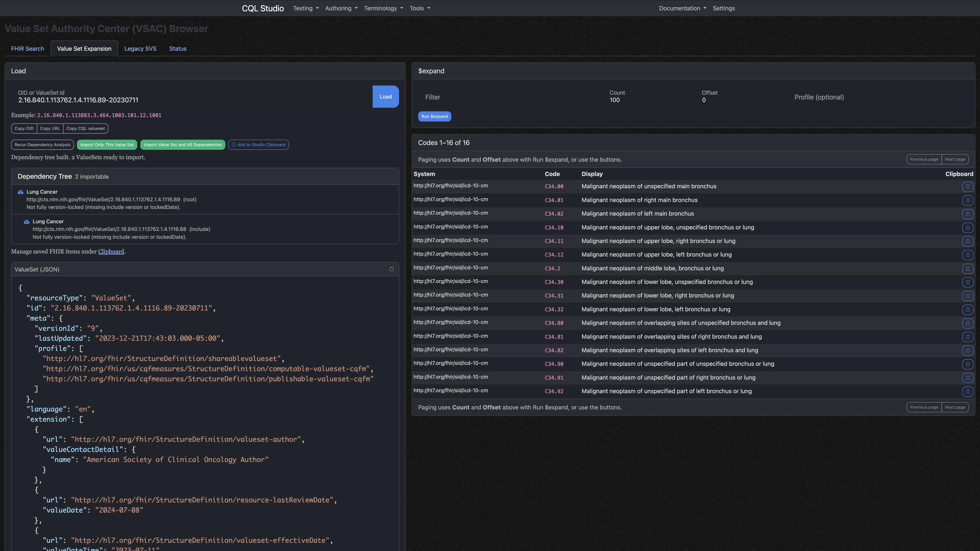Copy the ValueSet JSON via clipboard icon
Screen dimensions: 980x551
click(391, 269)
